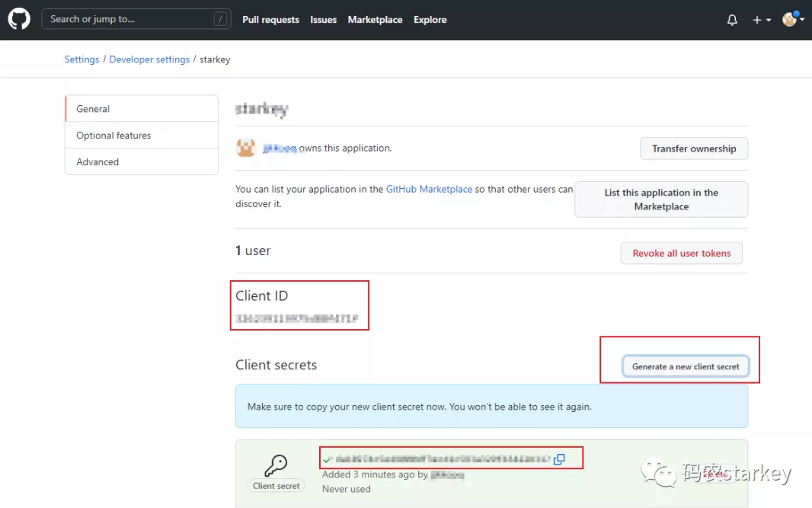The width and height of the screenshot is (812, 508).
Task: Open the notifications bell
Action: click(x=732, y=20)
